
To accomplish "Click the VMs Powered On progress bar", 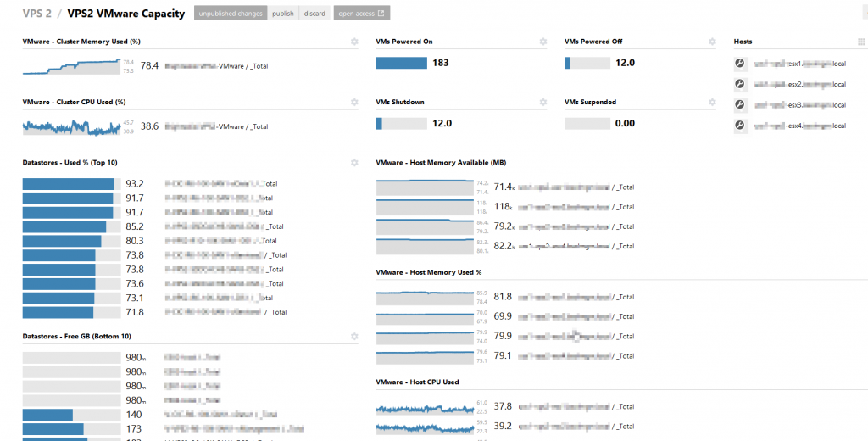I will coord(402,63).
